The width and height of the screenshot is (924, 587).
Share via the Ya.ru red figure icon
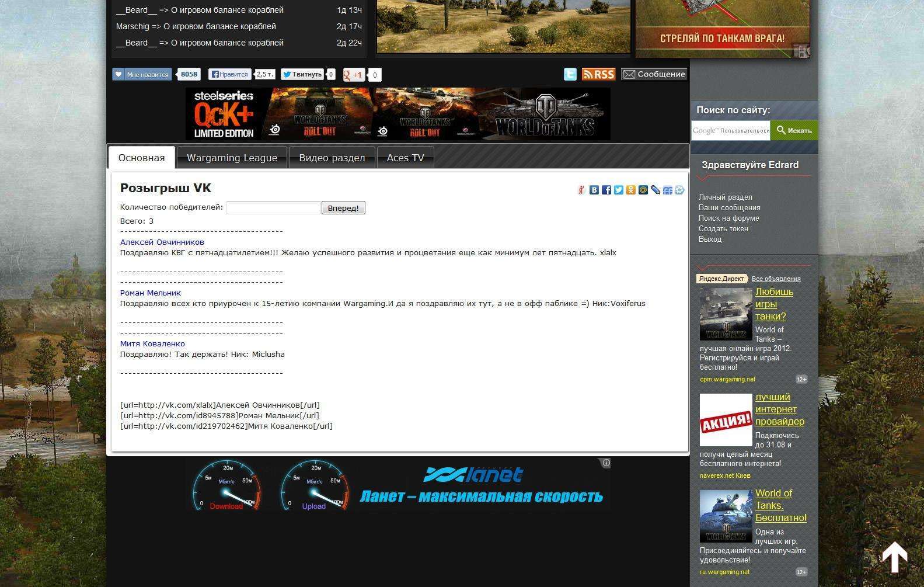point(581,190)
